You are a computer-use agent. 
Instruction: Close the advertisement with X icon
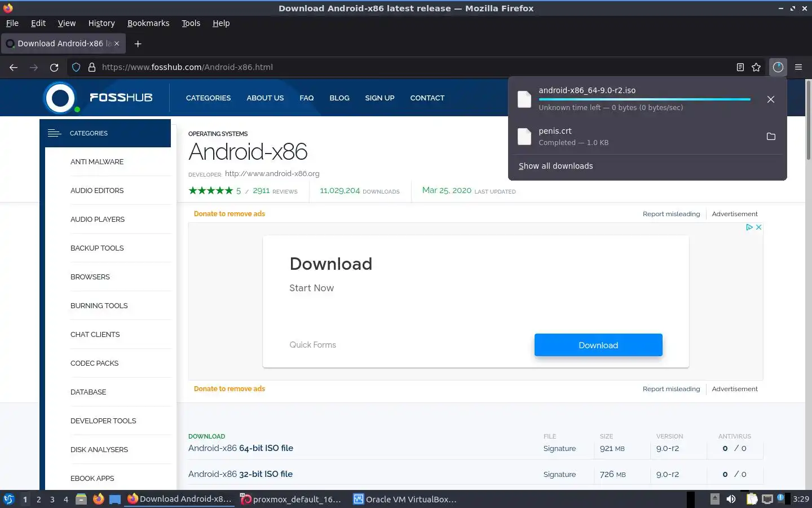coord(758,227)
